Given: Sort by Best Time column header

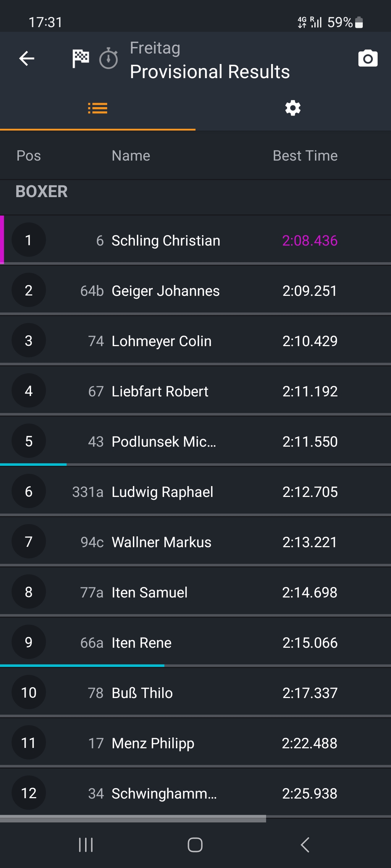Looking at the screenshot, I should (x=305, y=156).
